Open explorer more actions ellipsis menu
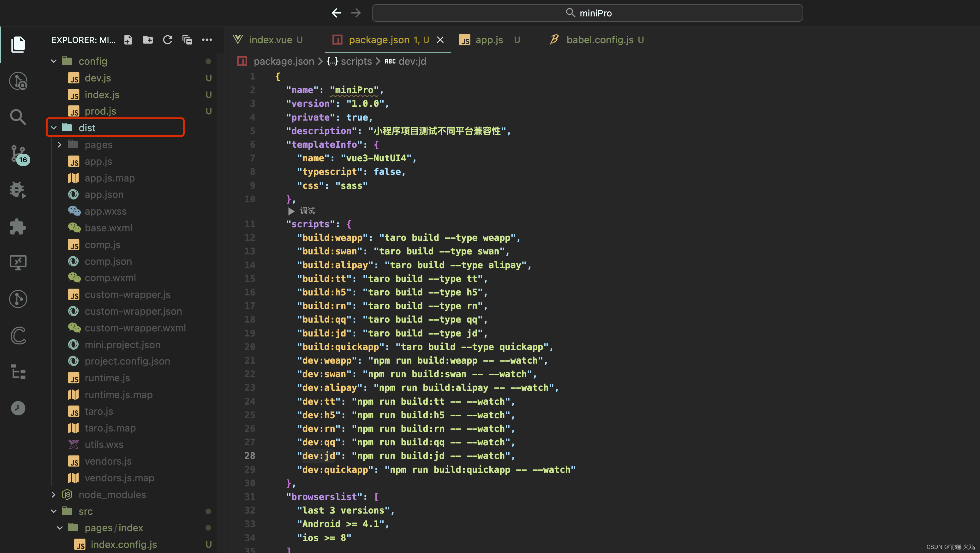This screenshot has width=980, height=553. [207, 39]
